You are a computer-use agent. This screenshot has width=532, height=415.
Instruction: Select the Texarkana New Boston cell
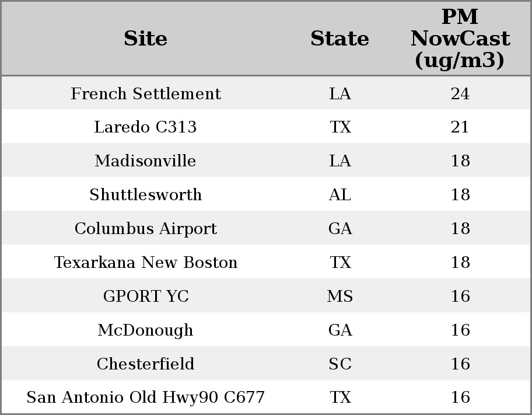[146, 262]
